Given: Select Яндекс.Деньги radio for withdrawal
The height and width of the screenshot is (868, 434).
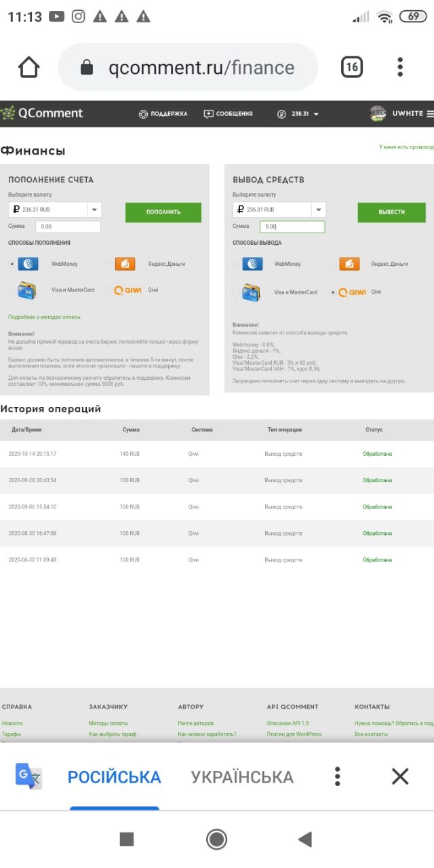Looking at the screenshot, I should click(x=332, y=264).
